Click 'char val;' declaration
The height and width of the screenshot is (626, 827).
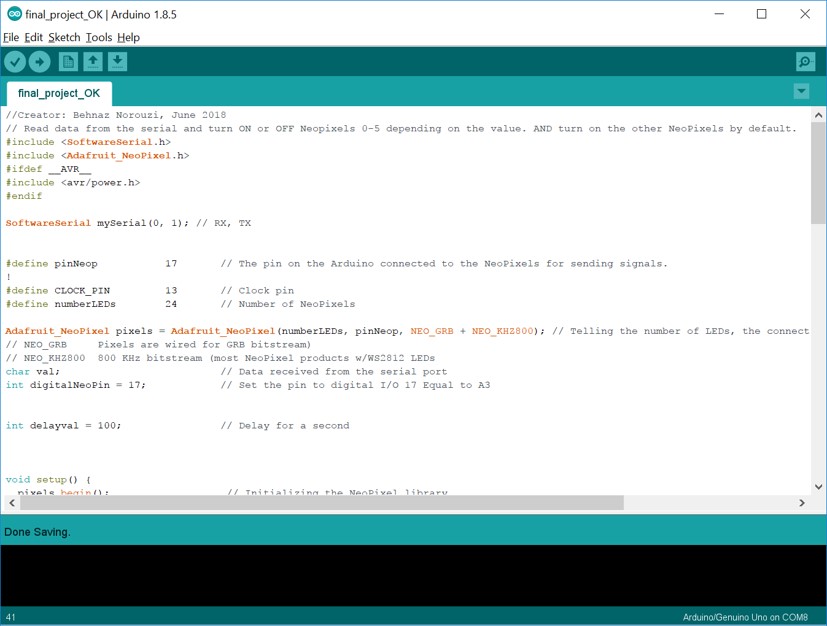32,372
